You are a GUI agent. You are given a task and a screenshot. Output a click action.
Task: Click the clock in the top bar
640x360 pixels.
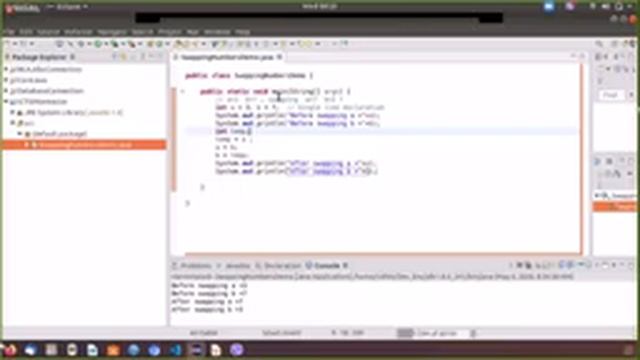320,6
